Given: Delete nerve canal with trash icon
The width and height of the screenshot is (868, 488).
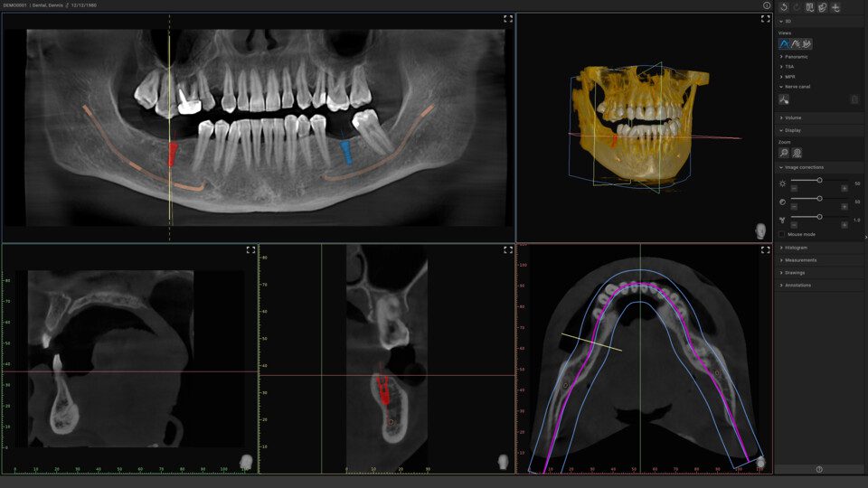Looking at the screenshot, I should (x=854, y=99).
